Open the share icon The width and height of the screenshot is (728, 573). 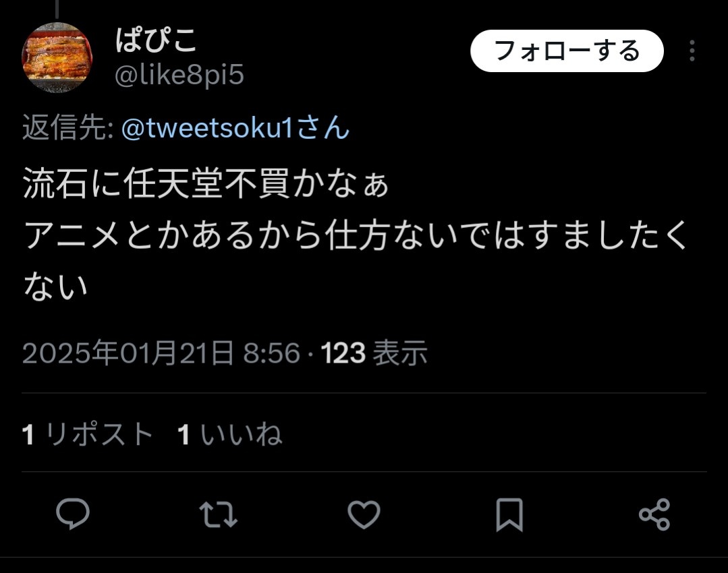[654, 514]
